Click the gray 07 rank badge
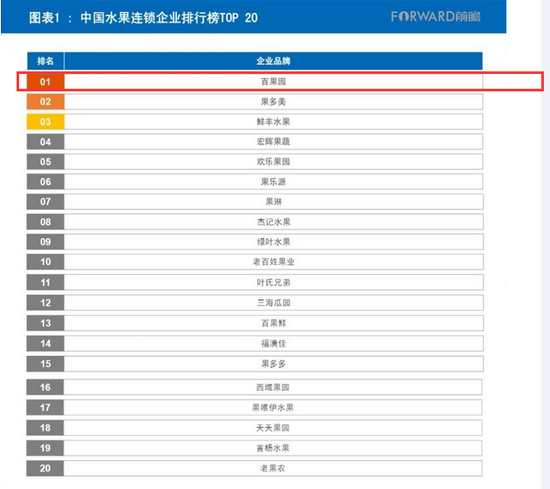 pyautogui.click(x=46, y=202)
